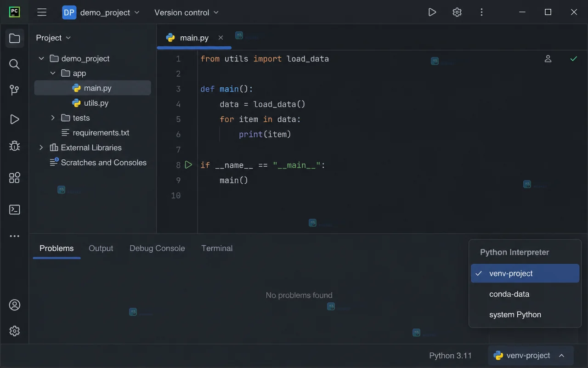Open the Search tool in the sidebar
Screen dimensions: 588x368
click(x=15, y=64)
